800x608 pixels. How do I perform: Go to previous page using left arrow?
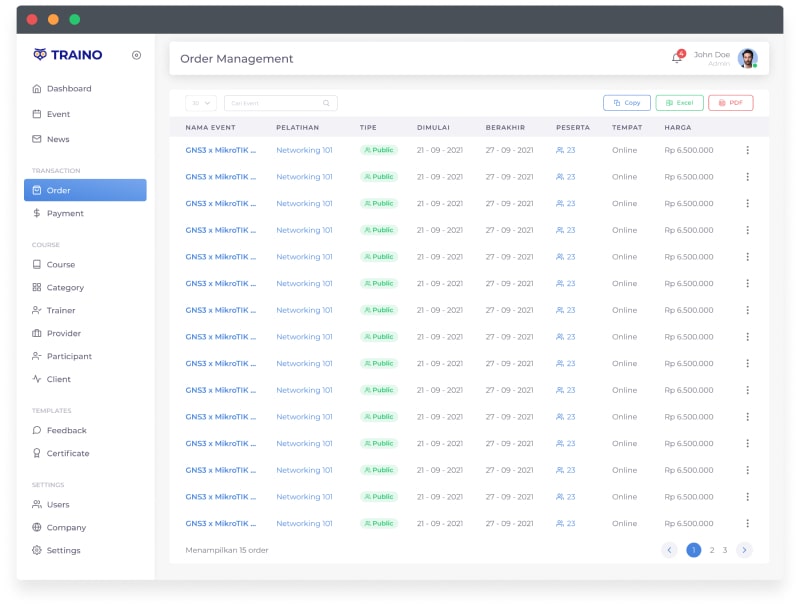click(x=669, y=550)
